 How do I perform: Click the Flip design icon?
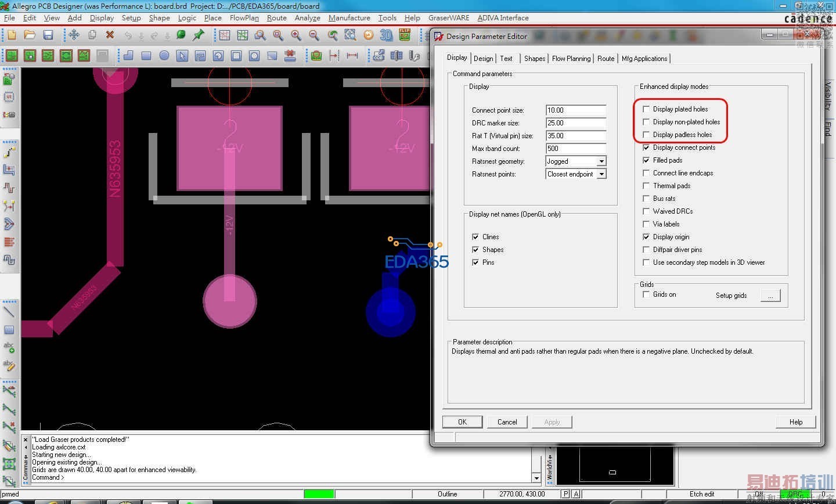pyautogui.click(x=405, y=35)
